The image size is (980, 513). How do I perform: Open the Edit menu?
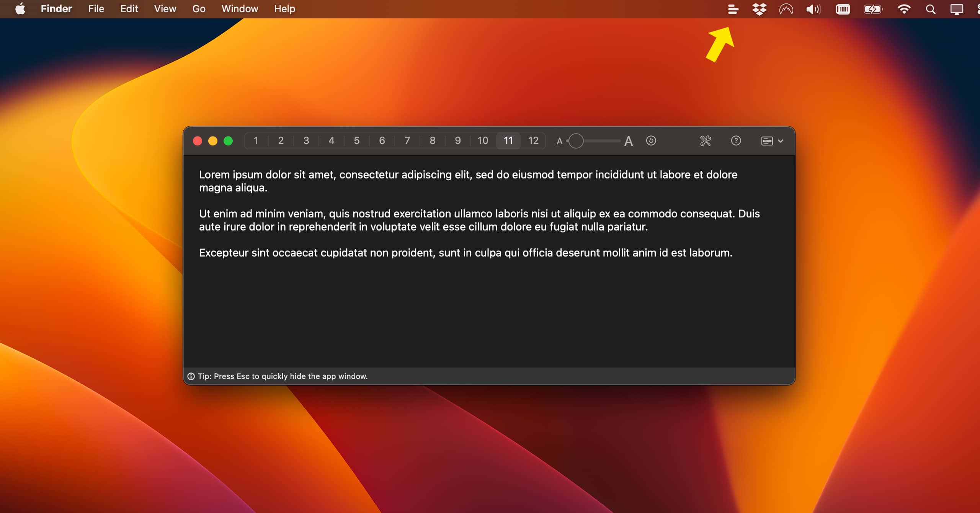tap(129, 9)
